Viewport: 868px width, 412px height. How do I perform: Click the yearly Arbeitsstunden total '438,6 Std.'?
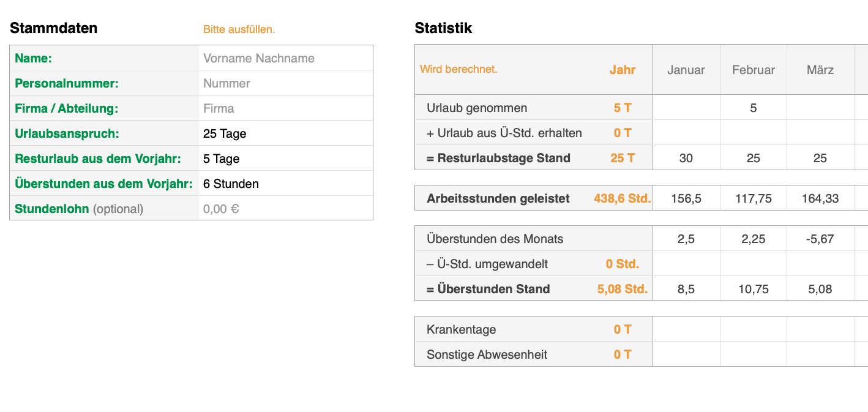tap(622, 198)
